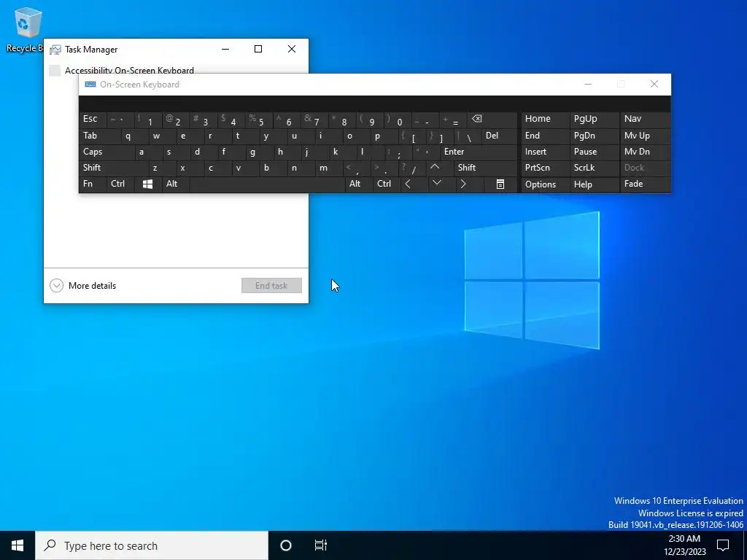Click the Task Manager title bar icon

pyautogui.click(x=55, y=50)
